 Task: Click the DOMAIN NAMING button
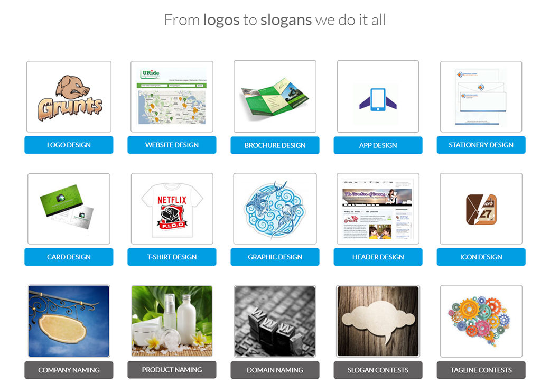pos(275,370)
